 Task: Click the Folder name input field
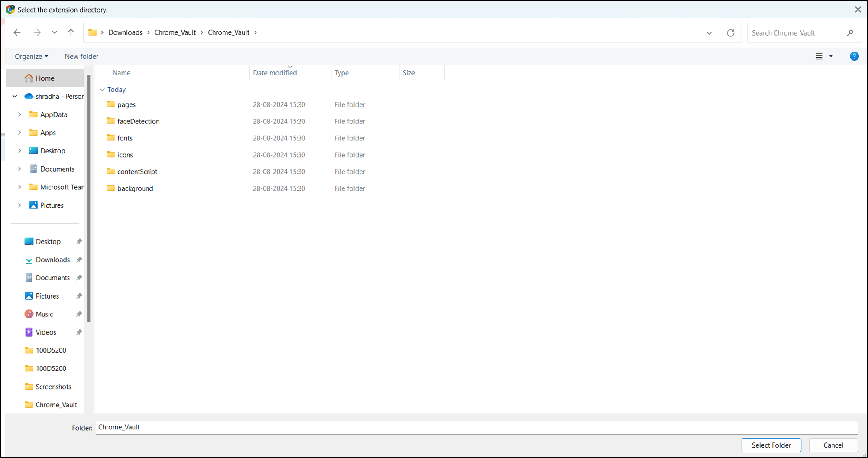pyautogui.click(x=476, y=427)
